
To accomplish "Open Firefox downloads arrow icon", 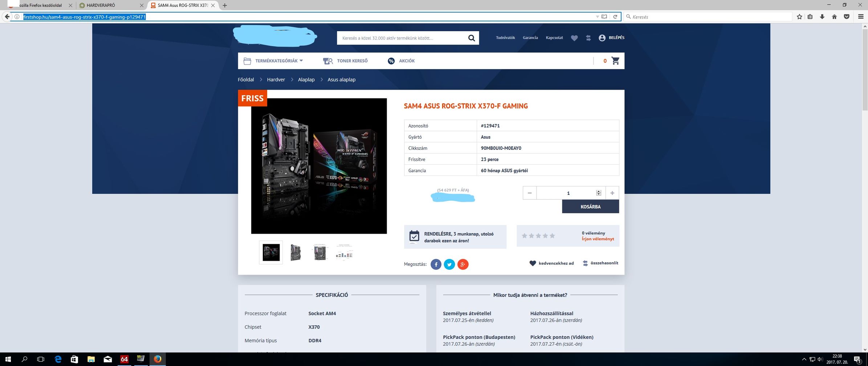I will click(x=822, y=17).
